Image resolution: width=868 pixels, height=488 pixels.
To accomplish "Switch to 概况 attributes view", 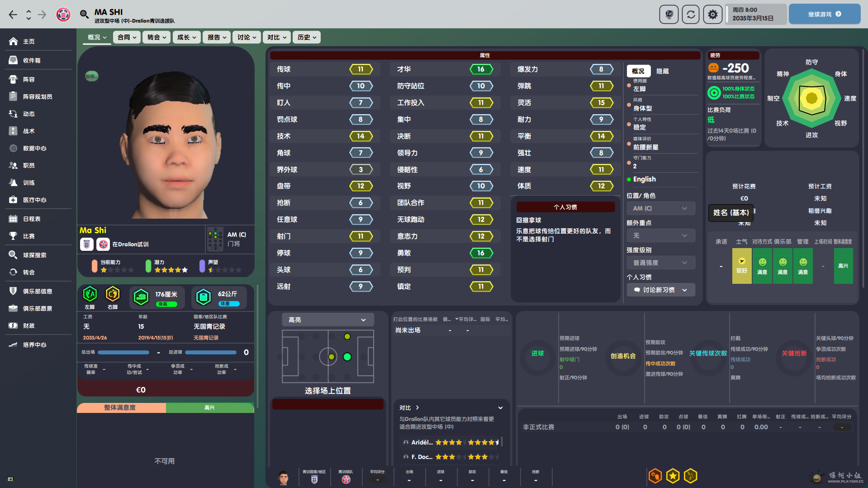I will 638,71.
